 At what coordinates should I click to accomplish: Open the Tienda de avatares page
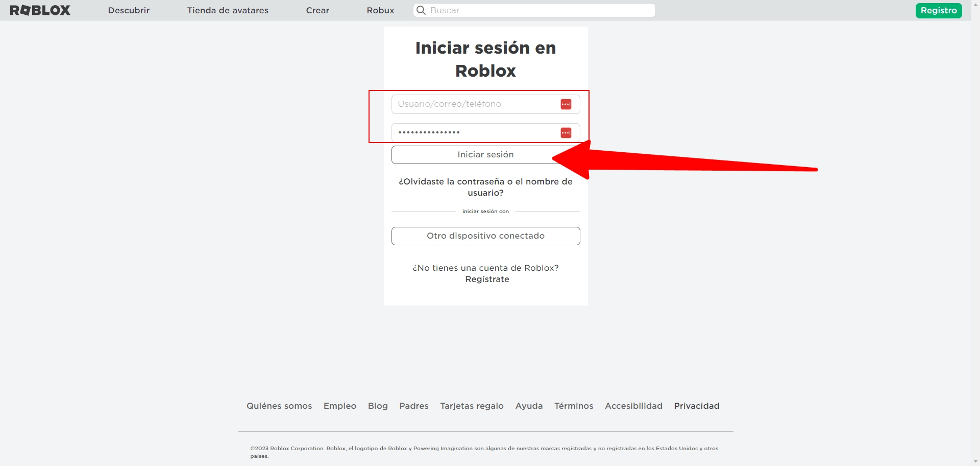click(x=228, y=10)
